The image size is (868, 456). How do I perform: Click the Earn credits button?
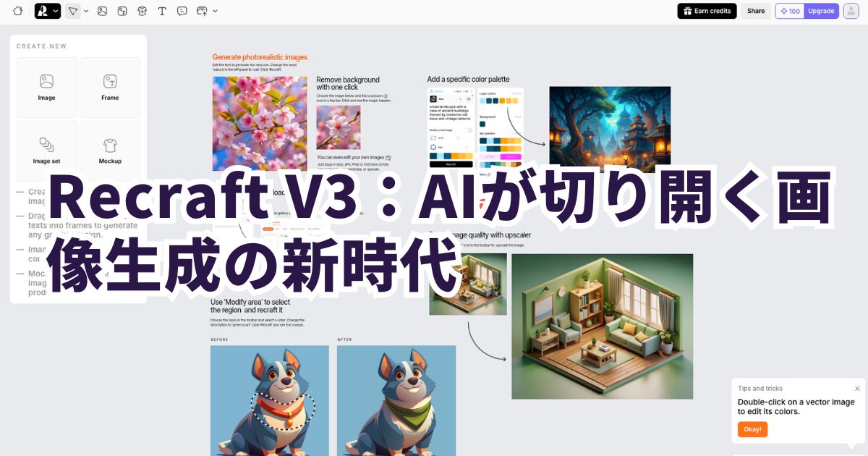[707, 11]
